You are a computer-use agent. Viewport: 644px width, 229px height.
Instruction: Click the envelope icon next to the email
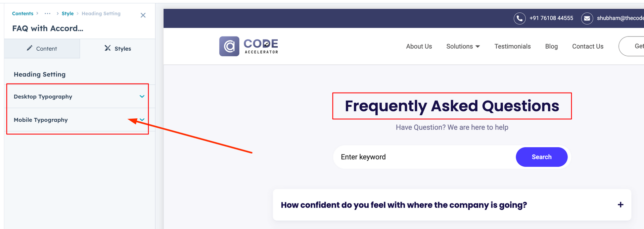tap(587, 18)
